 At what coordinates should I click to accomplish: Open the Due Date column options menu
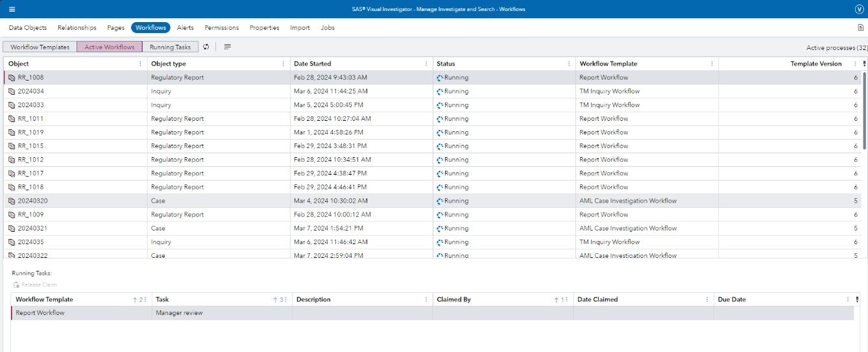click(x=848, y=299)
